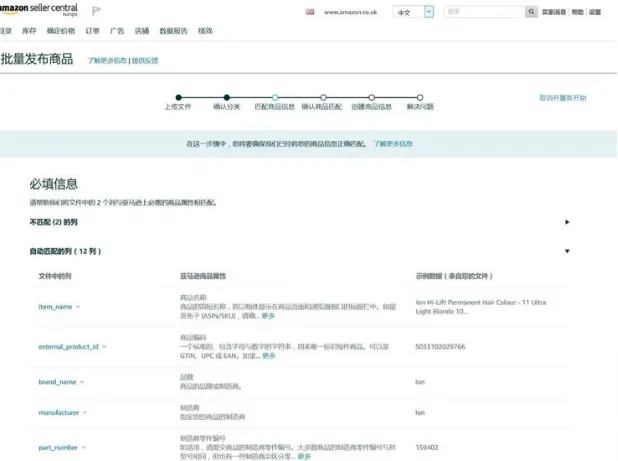Image resolution: width=618 pixels, height=461 pixels.
Task: Focus the top search input field
Action: [484, 11]
